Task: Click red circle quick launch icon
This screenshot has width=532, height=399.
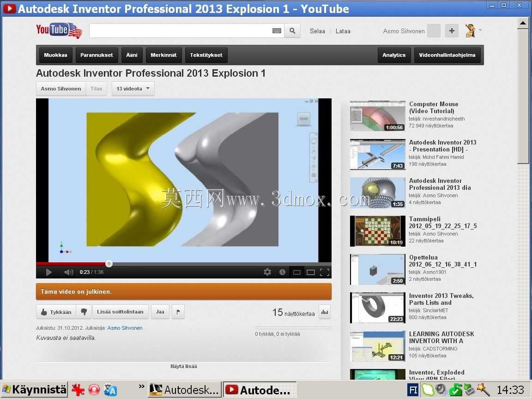Action: tap(94, 390)
